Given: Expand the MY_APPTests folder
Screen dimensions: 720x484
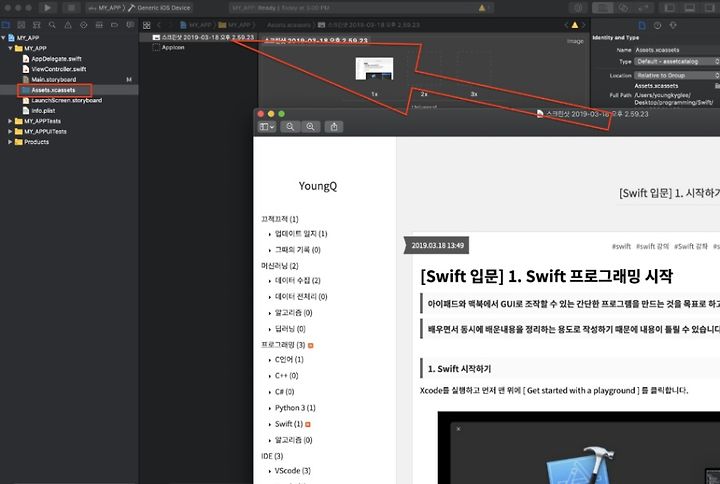Looking at the screenshot, I should [10, 121].
